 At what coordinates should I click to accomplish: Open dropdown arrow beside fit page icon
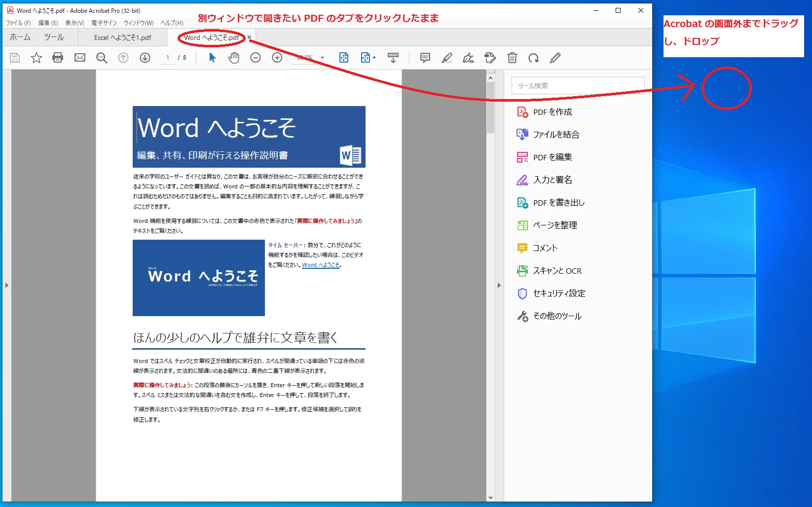tap(374, 58)
